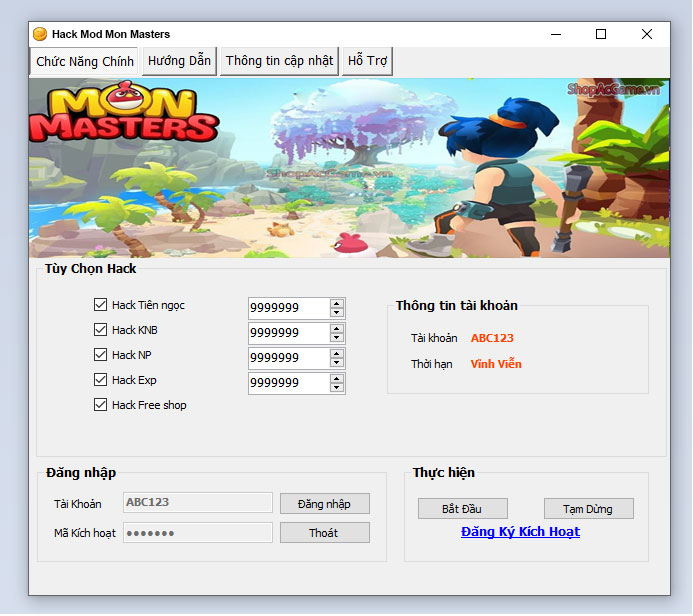
Task: Increase the Hack Exp value with up arrow
Action: [x=337, y=379]
